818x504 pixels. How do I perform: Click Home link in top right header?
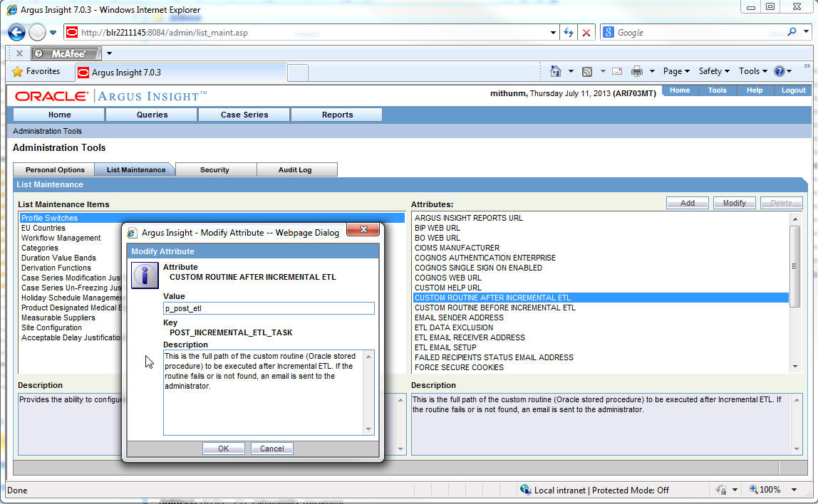[x=680, y=90]
